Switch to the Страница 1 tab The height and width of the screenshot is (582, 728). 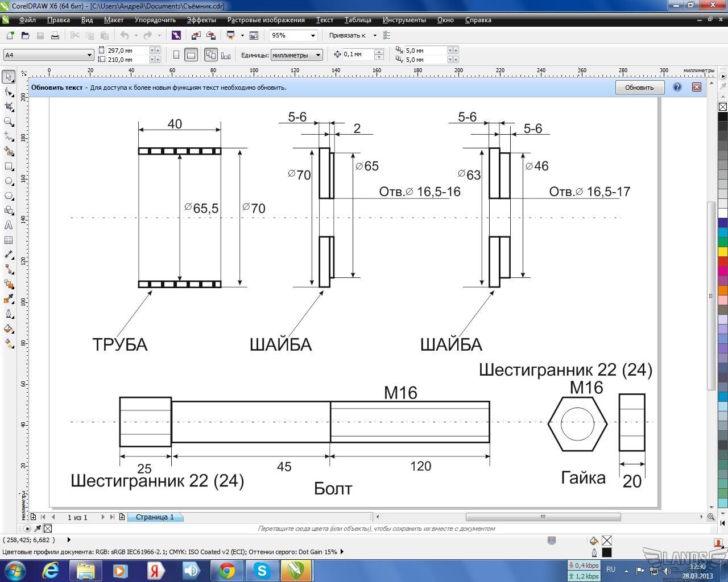pyautogui.click(x=155, y=517)
